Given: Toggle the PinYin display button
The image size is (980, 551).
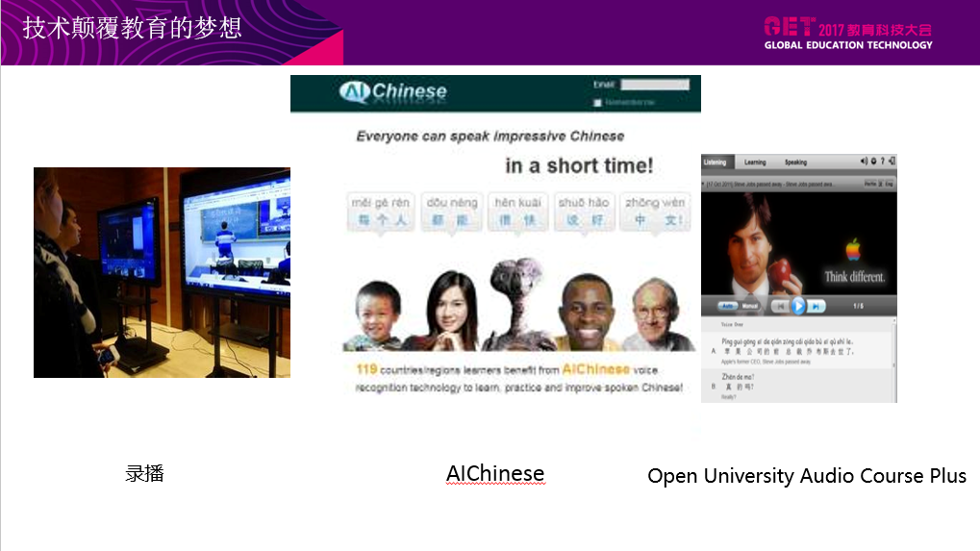Looking at the screenshot, I should tap(869, 184).
